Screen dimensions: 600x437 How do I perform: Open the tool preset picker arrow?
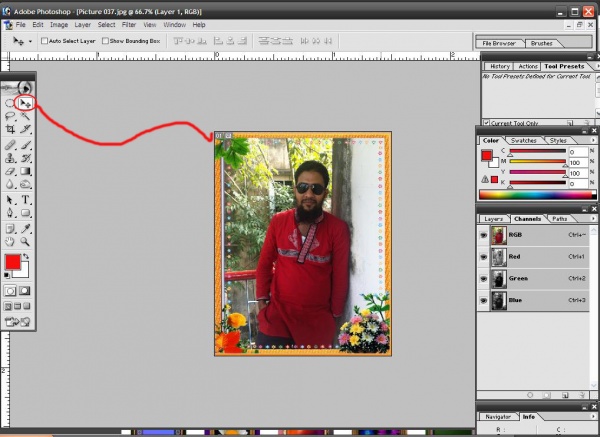[x=30, y=41]
